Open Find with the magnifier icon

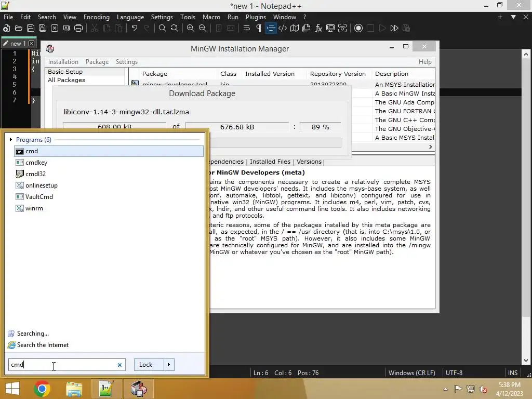[x=163, y=28]
